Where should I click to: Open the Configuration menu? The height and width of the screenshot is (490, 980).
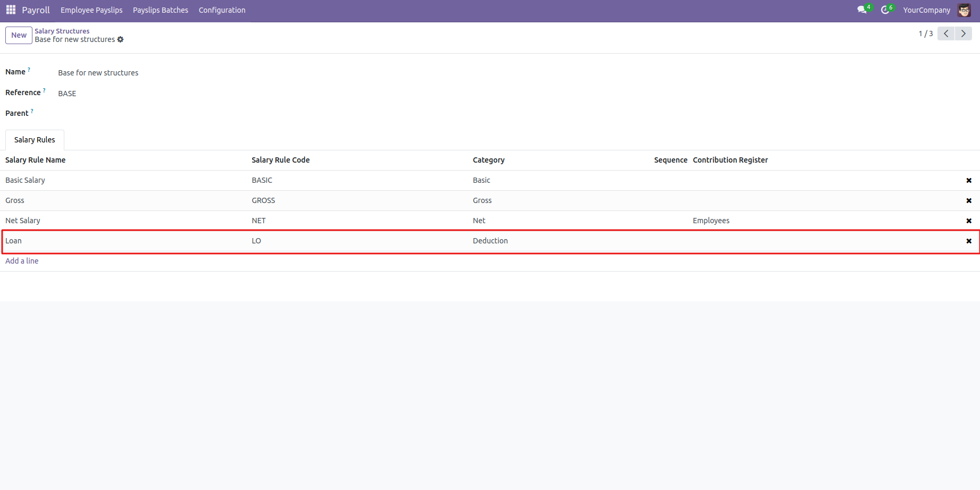pos(222,10)
